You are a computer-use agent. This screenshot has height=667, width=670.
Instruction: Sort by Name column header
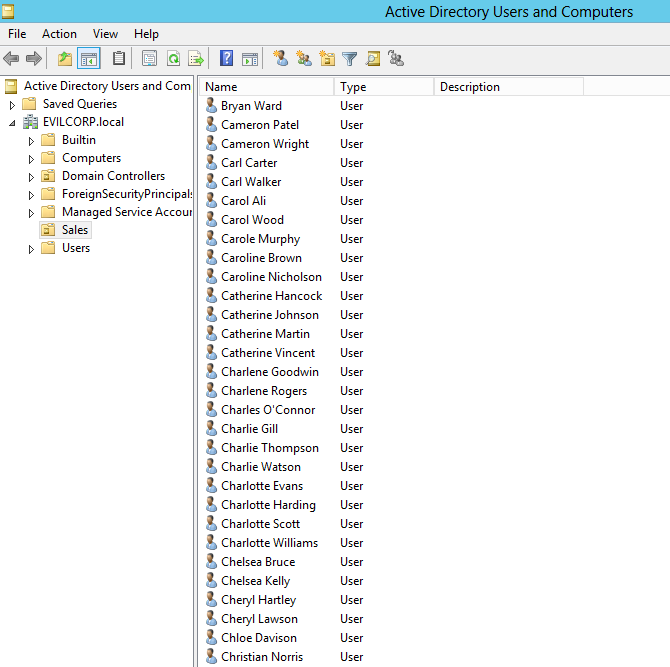click(x=265, y=87)
